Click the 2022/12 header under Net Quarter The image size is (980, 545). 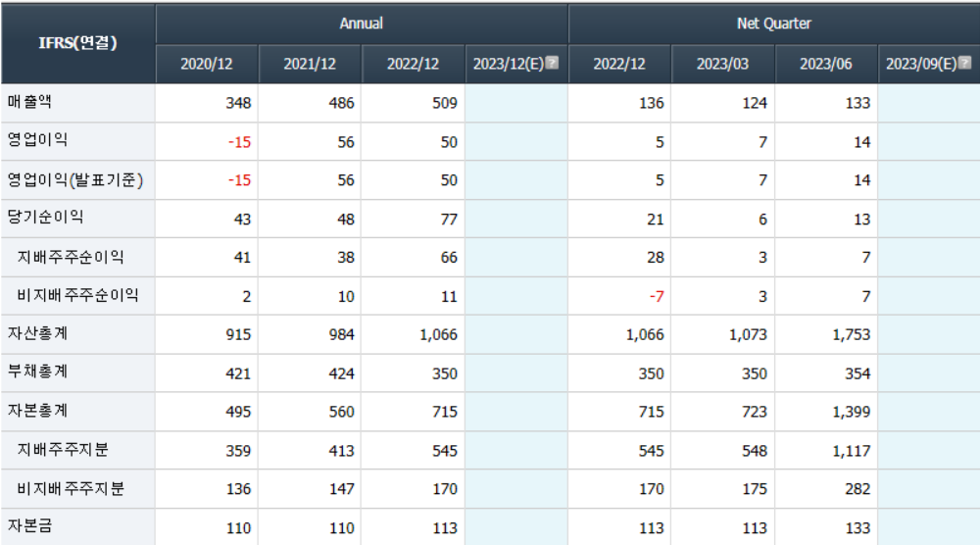click(x=618, y=64)
